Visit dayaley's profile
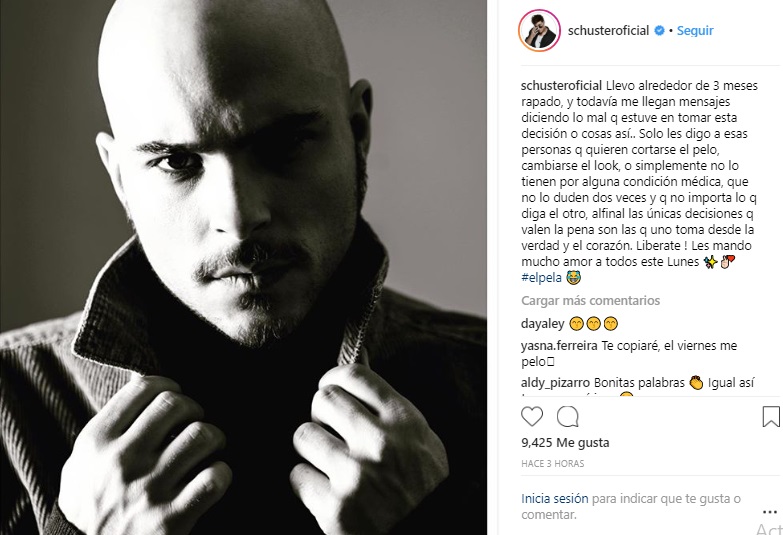Image resolution: width=783 pixels, height=535 pixels. (x=542, y=324)
